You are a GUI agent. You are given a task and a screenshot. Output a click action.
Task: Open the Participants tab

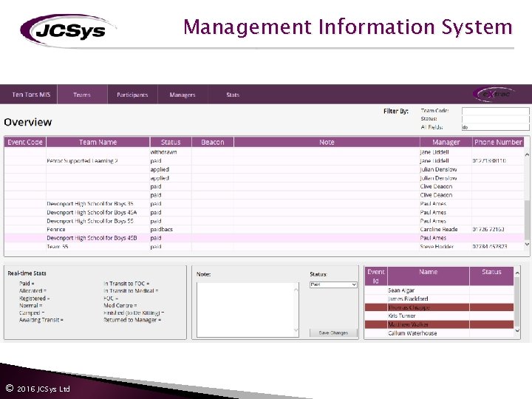click(132, 95)
